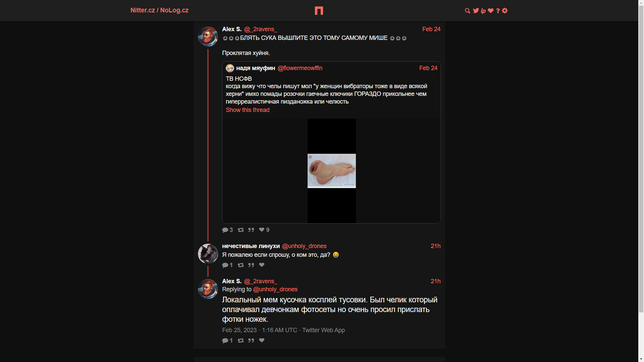Click the scrollbar down arrow
Image resolution: width=644 pixels, height=362 pixels.
(641, 359)
